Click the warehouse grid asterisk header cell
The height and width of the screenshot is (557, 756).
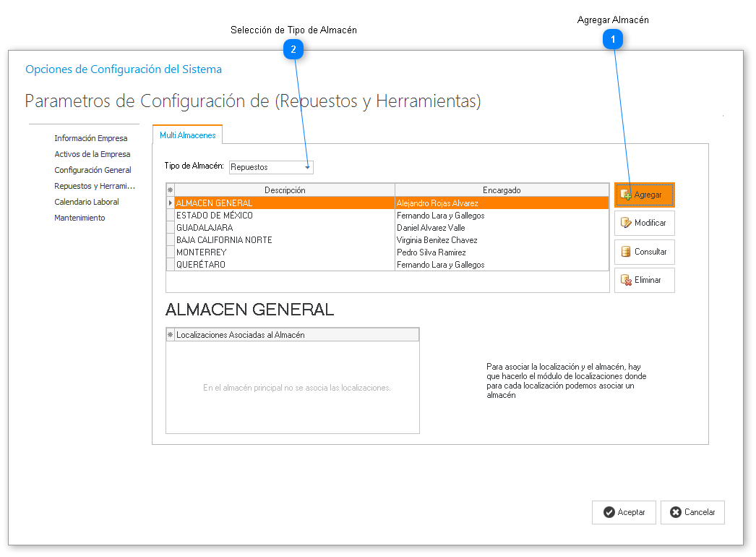[171, 190]
